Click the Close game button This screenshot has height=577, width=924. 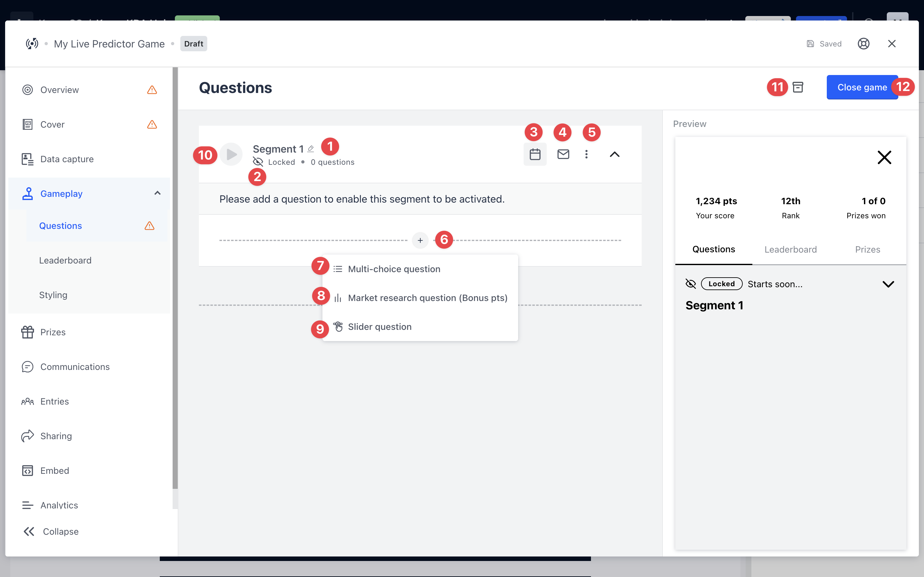pyautogui.click(x=862, y=88)
